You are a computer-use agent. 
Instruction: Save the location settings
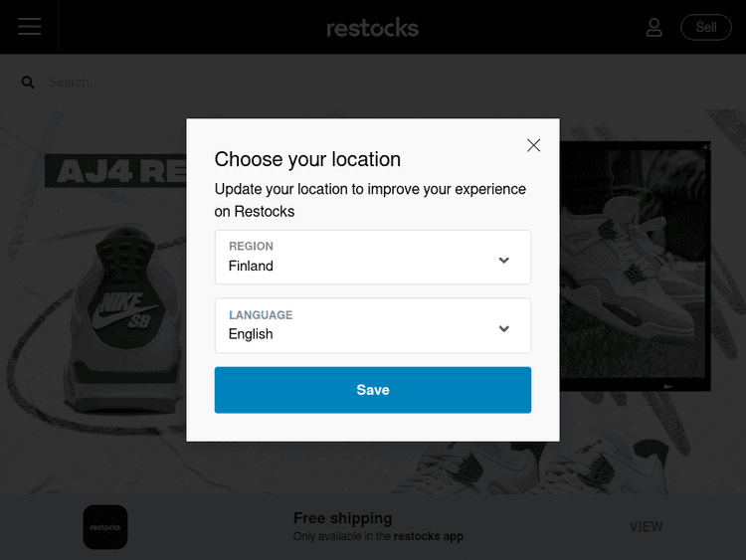point(372,390)
